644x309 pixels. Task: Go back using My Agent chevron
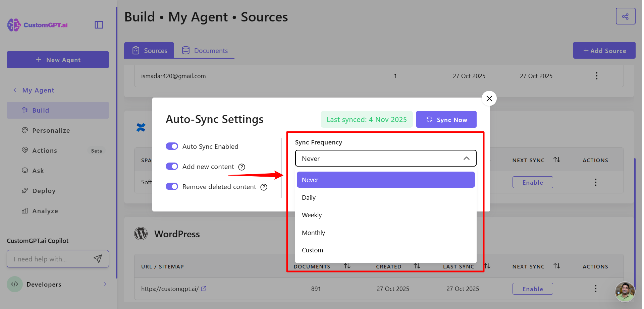[15, 90]
